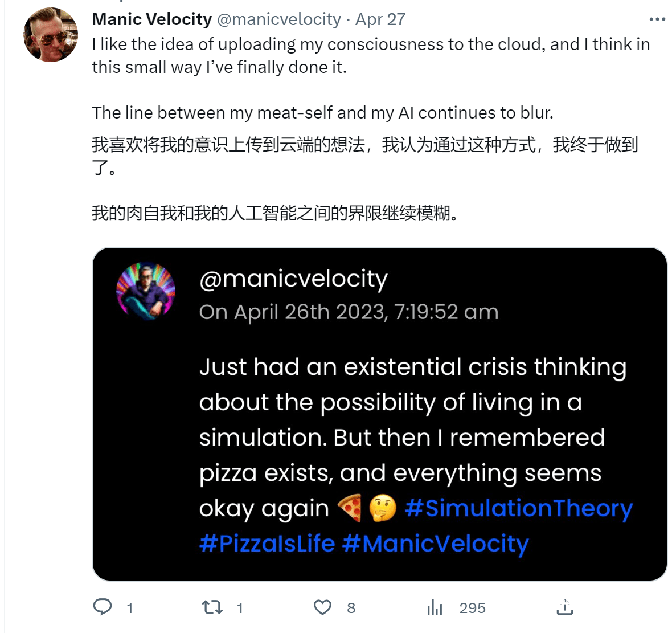Click the 295 view count
672x633 pixels.
pos(472,607)
